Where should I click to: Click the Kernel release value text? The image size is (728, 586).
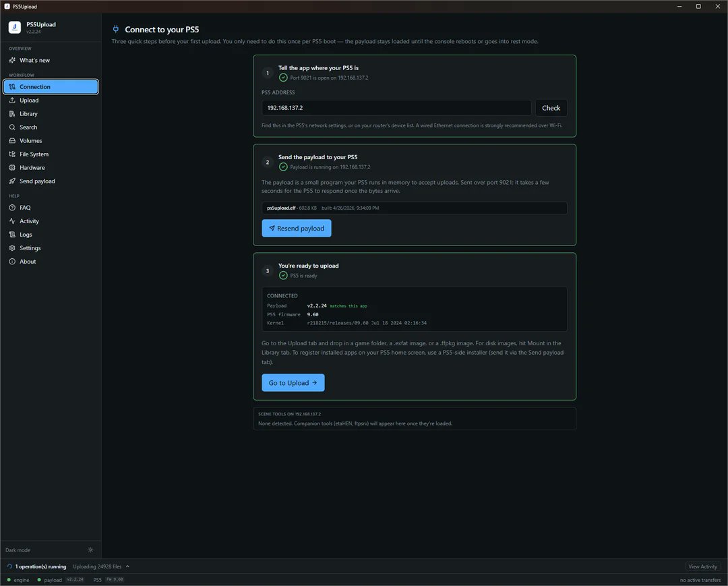coord(367,323)
